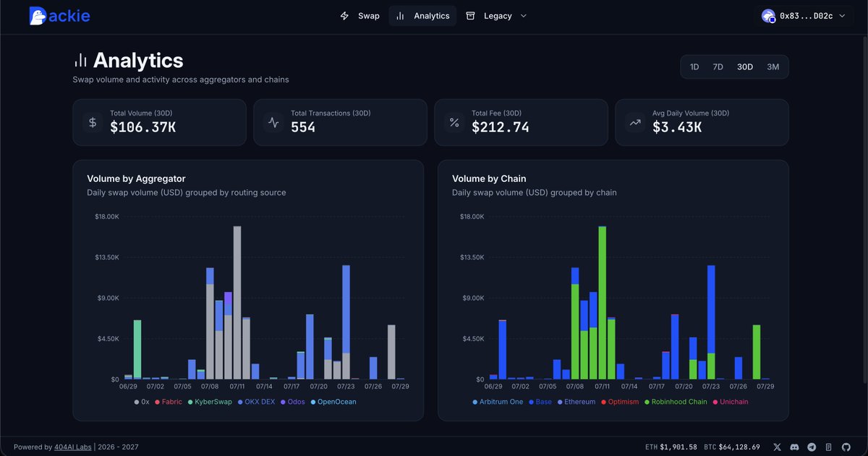Click the activity pulse icon on Total Transactions

(x=273, y=123)
